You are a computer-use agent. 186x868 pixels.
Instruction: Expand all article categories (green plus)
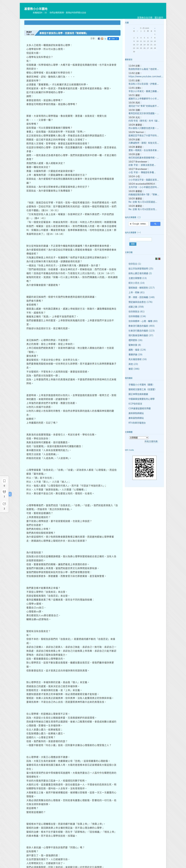click(156, 259)
